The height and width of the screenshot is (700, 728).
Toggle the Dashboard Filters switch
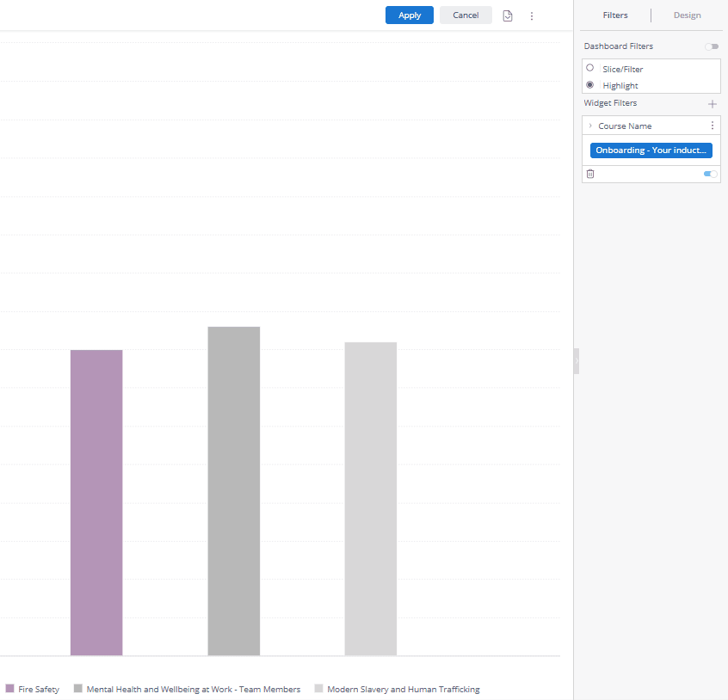[712, 46]
